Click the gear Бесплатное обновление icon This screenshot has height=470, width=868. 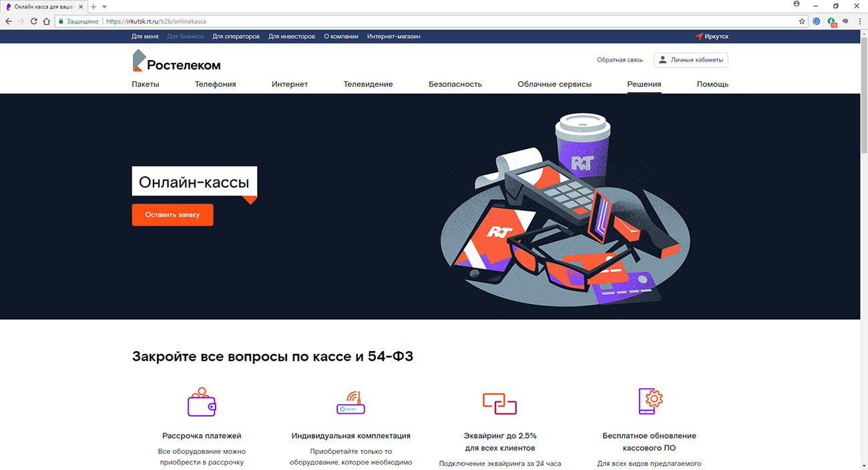coord(650,401)
